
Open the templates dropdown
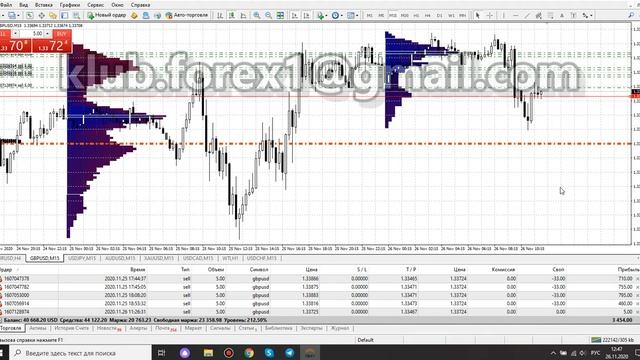(353, 15)
